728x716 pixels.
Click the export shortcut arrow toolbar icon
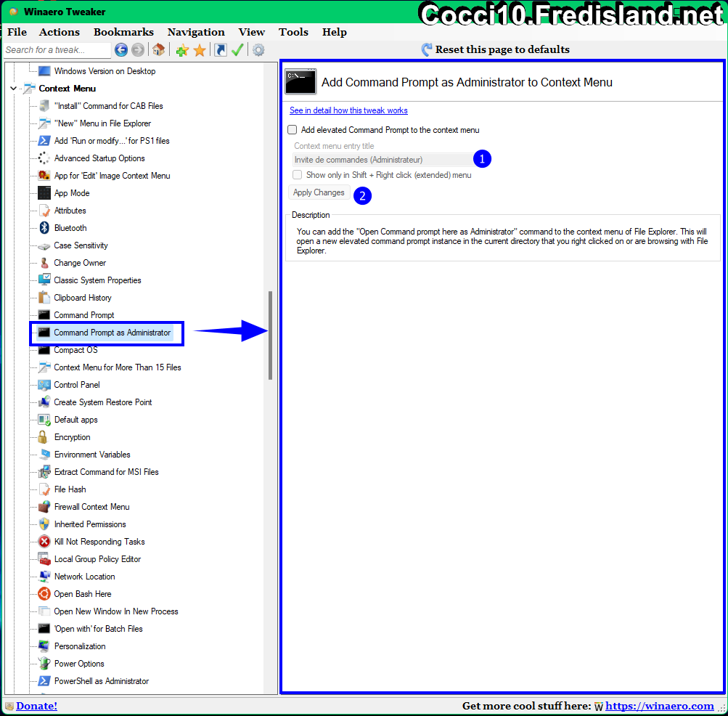click(x=221, y=49)
